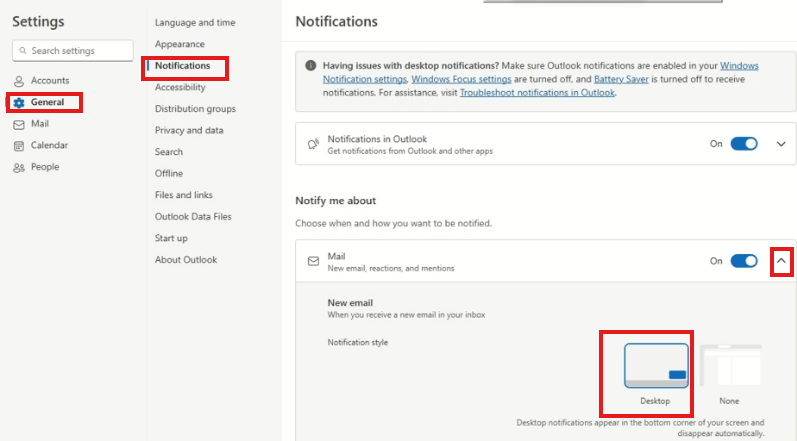797x441 pixels.
Task: Click the search magnifier icon
Action: point(23,51)
